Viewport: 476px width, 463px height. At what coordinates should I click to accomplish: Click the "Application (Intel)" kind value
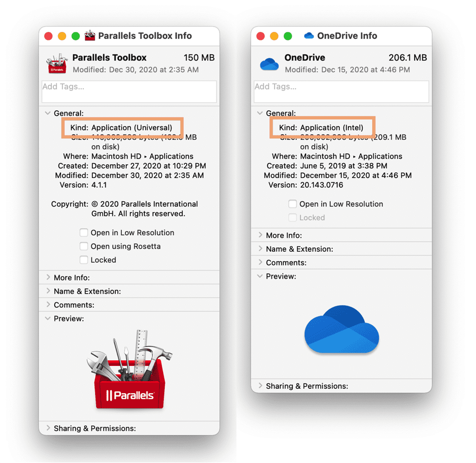pyautogui.click(x=331, y=128)
